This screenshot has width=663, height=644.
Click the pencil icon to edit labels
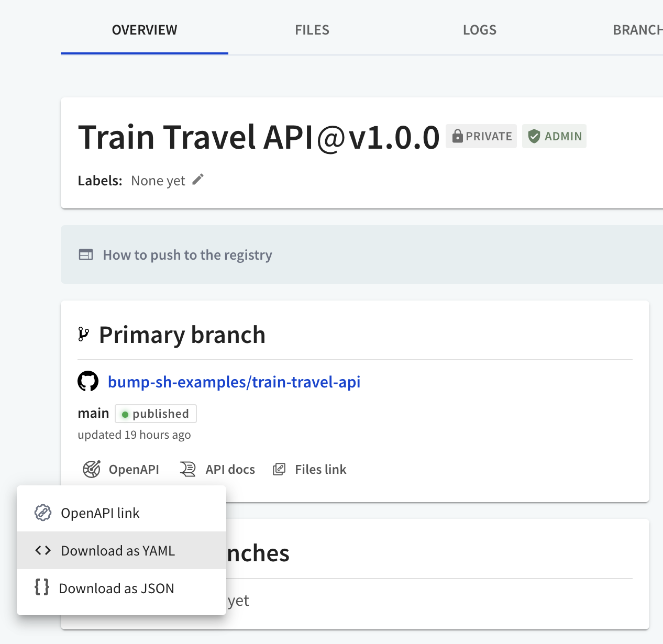pos(197,180)
